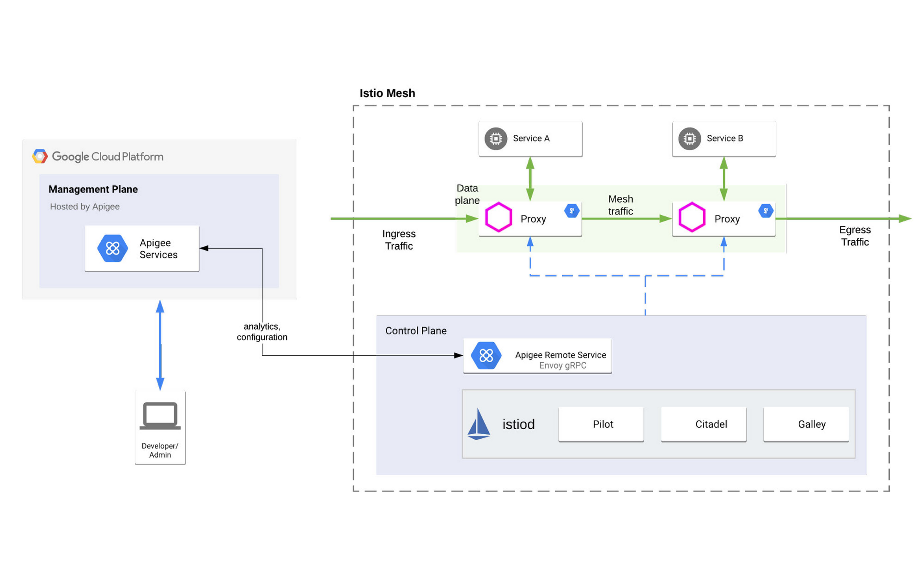Viewport: 924px width, 570px height.
Task: Click the Proxy label under Service A
Action: 533,219
